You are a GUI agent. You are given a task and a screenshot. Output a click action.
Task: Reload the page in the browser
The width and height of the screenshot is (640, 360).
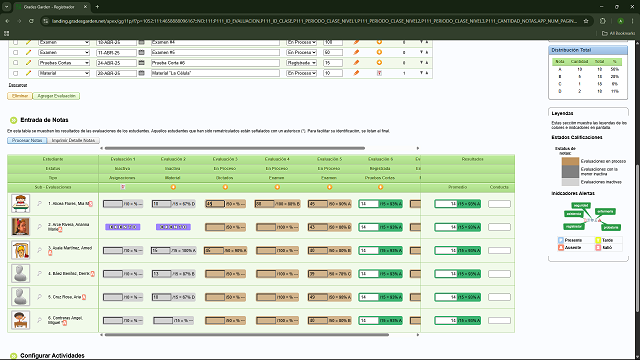coord(31,21)
